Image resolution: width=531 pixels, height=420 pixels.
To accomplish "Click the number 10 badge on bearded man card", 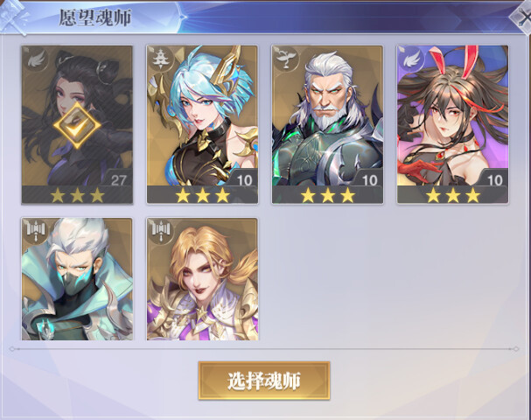I will pos(369,179).
